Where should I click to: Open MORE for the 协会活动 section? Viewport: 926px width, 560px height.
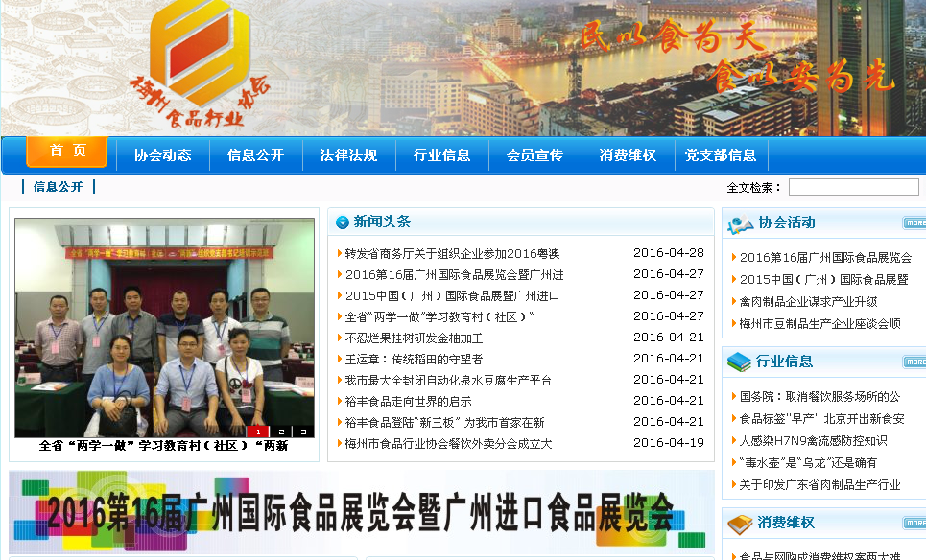[914, 223]
